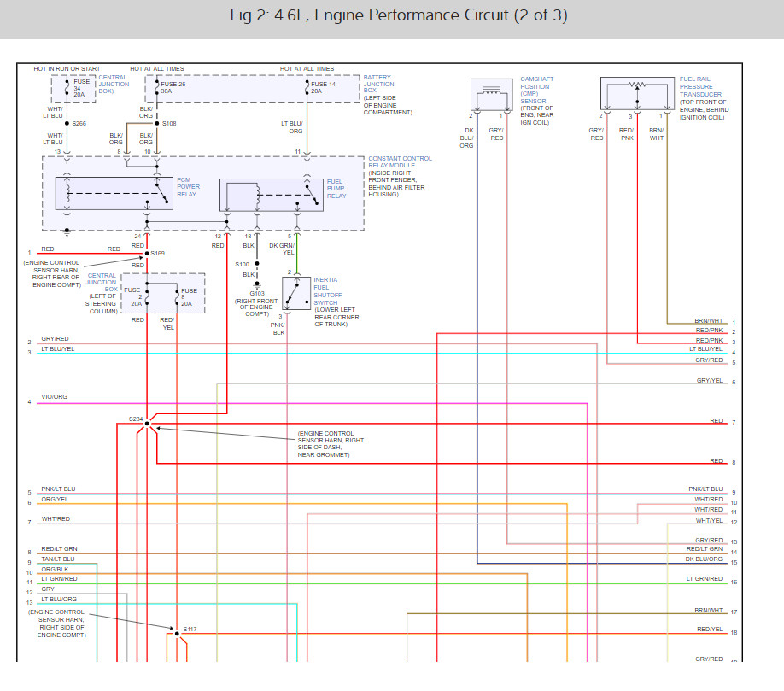The image size is (784, 691).
Task: Click the S234 splice junction dot
Action: click(147, 424)
